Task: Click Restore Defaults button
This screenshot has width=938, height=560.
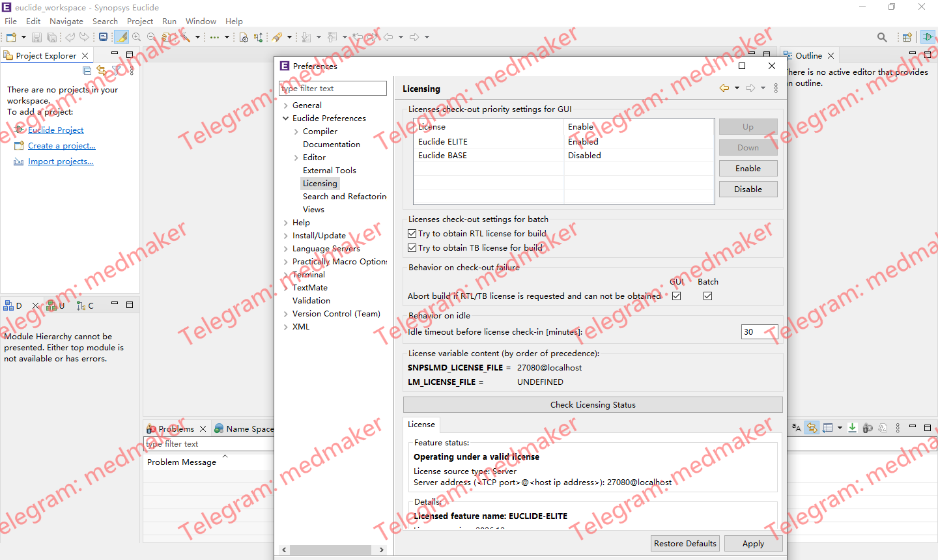Action: (x=685, y=544)
